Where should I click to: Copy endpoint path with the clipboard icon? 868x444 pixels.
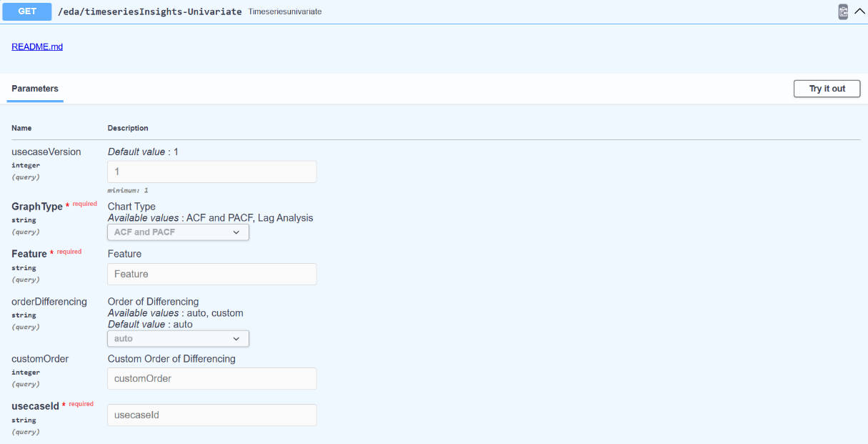coord(843,11)
